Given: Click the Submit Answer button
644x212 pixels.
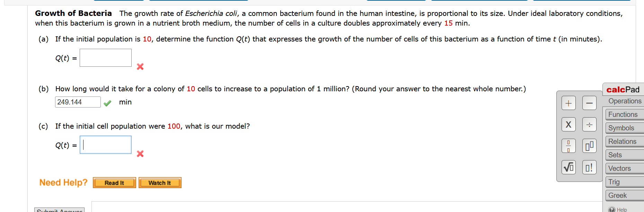Looking at the screenshot, I should pos(59,210).
